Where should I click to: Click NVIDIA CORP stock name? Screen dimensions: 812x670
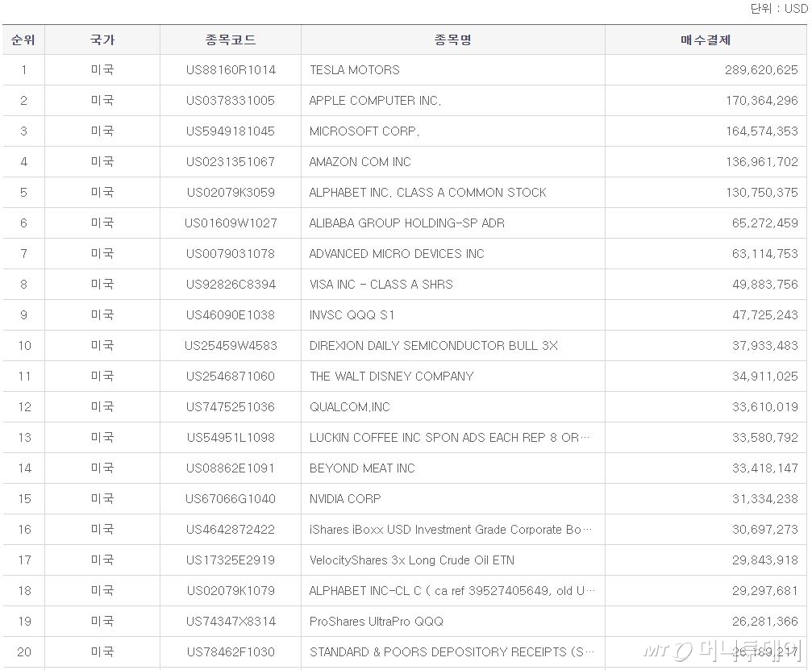pyautogui.click(x=345, y=498)
